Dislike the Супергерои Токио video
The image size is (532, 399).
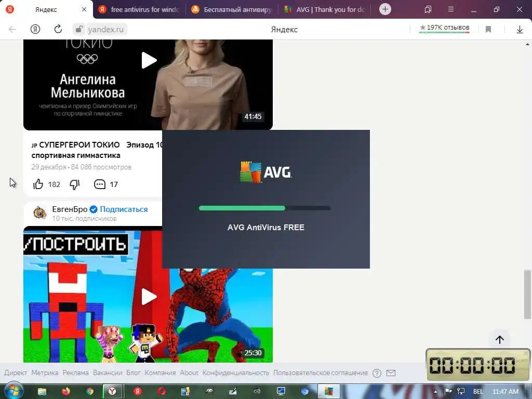pyautogui.click(x=75, y=184)
